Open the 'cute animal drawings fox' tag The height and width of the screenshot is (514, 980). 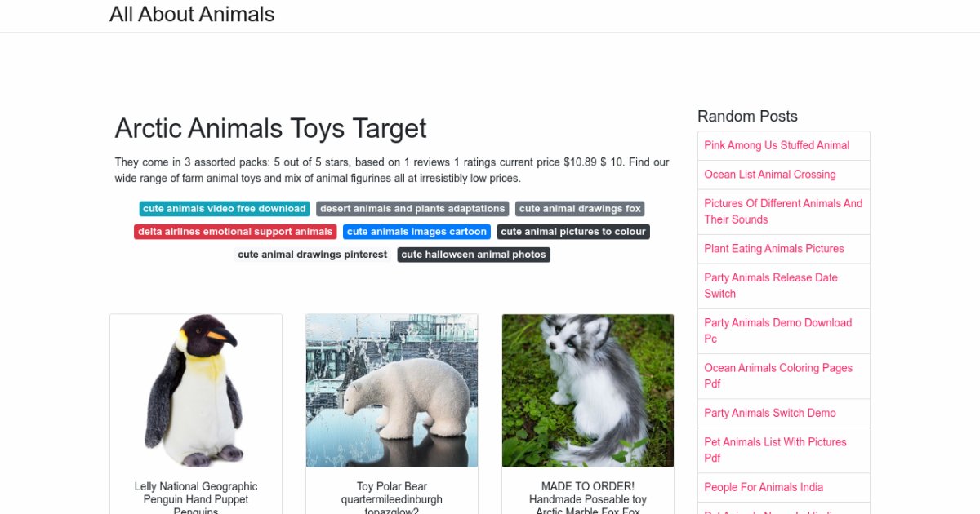tap(580, 209)
